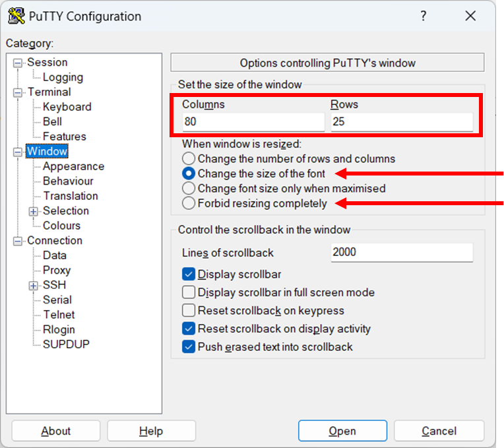The height and width of the screenshot is (448, 504).
Task: Click the question mark help icon
Action: [423, 16]
